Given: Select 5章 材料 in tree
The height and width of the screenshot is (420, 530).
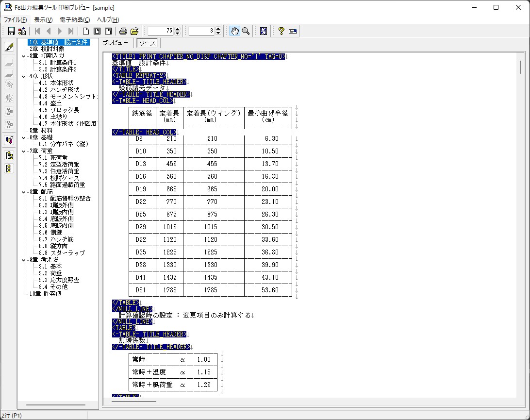Looking at the screenshot, I should pos(41,131).
